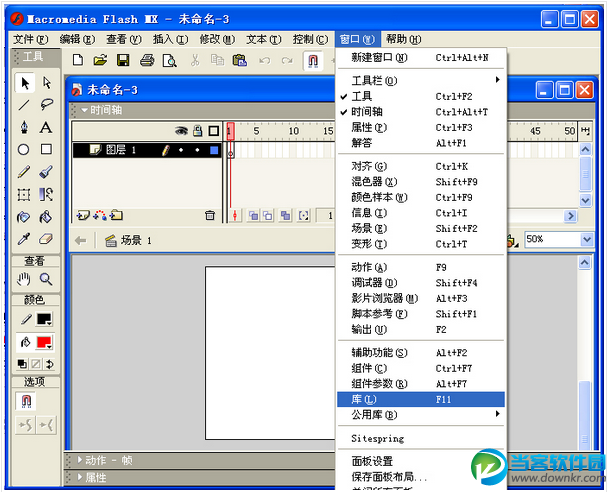
Task: Select the Oval tool
Action: pyautogui.click(x=23, y=149)
